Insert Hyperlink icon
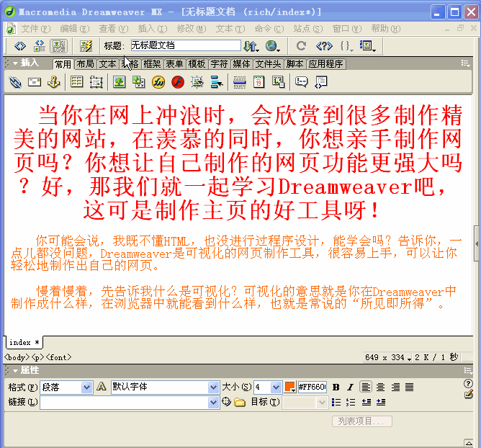 point(15,82)
